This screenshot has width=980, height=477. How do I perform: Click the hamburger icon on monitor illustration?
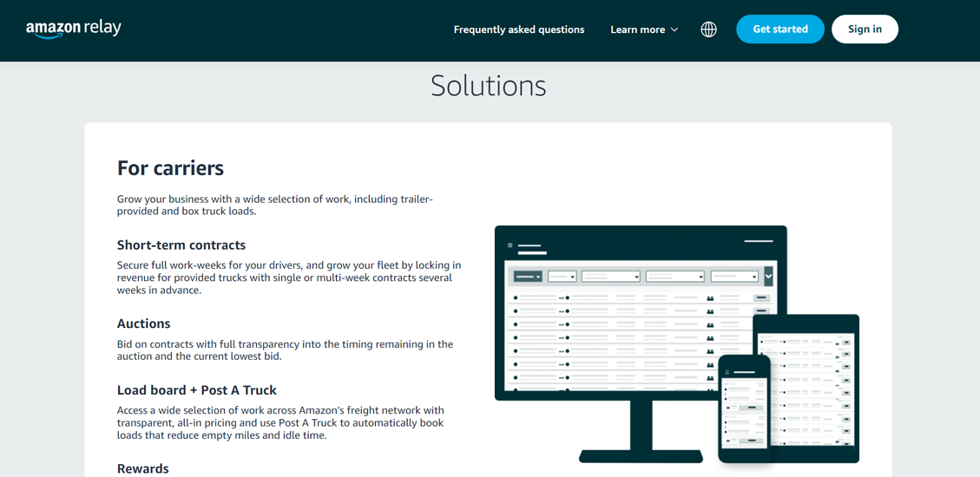coord(510,245)
